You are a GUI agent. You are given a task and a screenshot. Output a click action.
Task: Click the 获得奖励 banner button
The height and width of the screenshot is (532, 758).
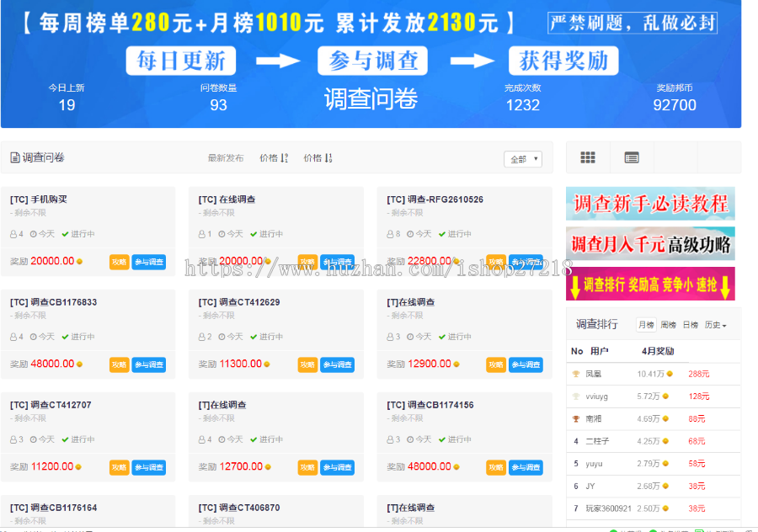563,61
